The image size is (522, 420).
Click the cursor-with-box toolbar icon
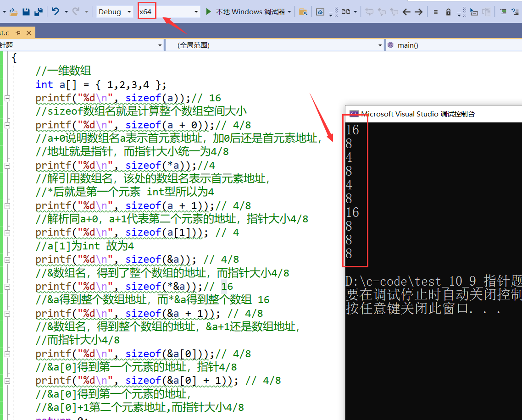pyautogui.click(x=474, y=12)
